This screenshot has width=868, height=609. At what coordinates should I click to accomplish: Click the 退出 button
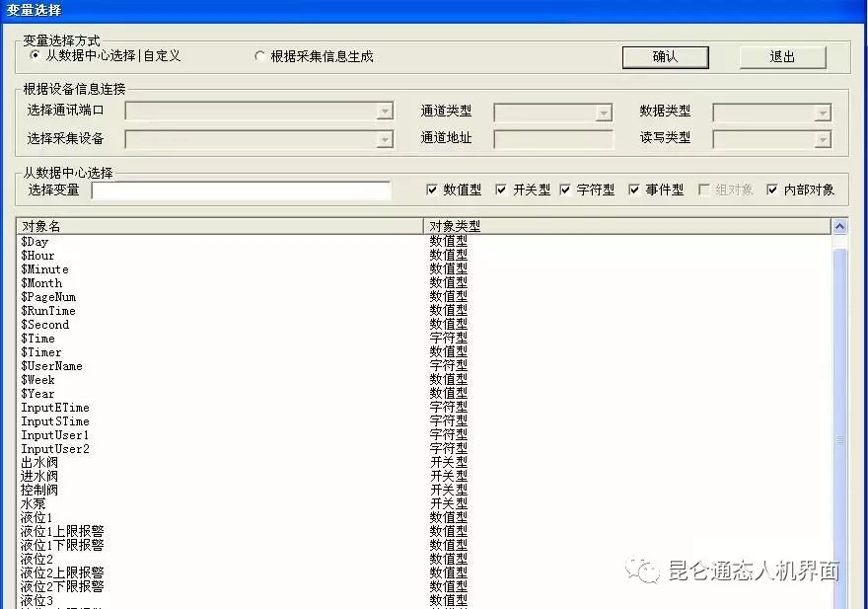[x=782, y=57]
